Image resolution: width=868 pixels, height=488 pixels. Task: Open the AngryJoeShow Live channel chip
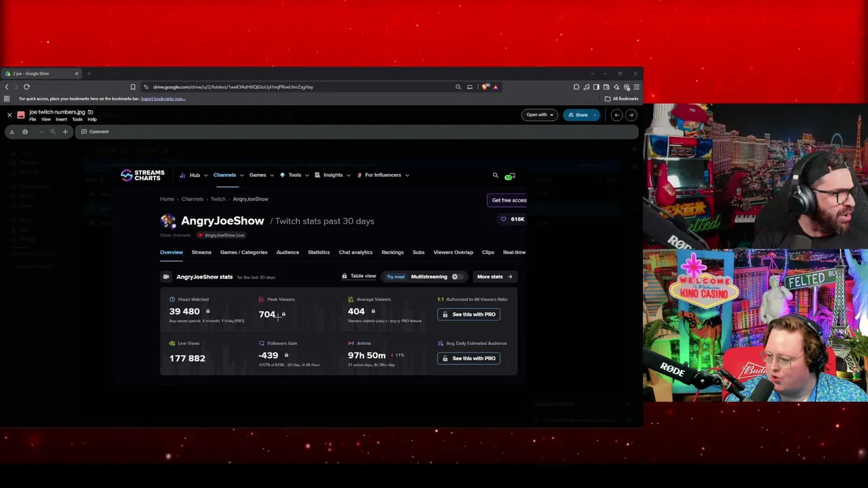[221, 235]
